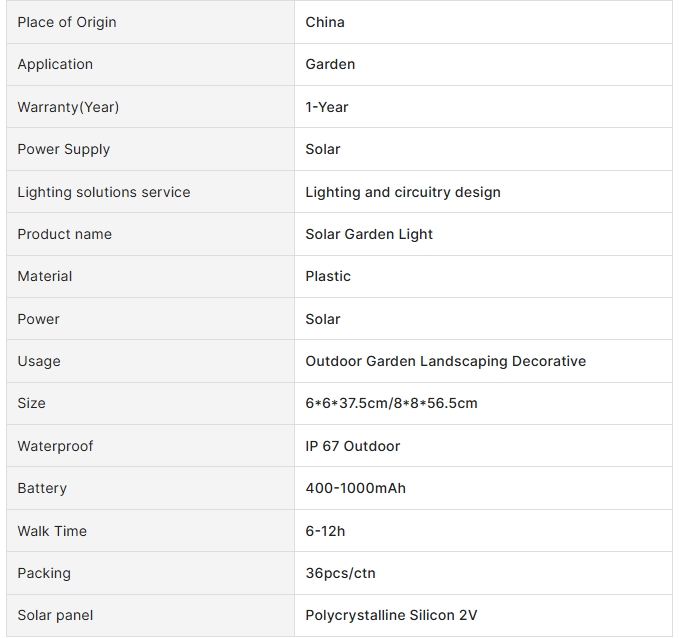Click the Usage row label
The height and width of the screenshot is (638, 679).
tap(39, 361)
